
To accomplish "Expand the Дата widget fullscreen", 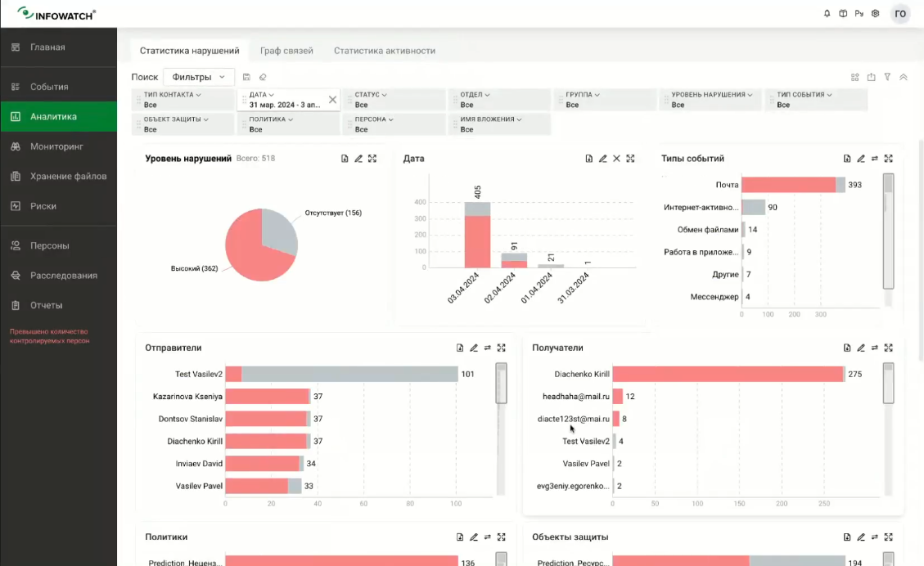I will coord(630,159).
